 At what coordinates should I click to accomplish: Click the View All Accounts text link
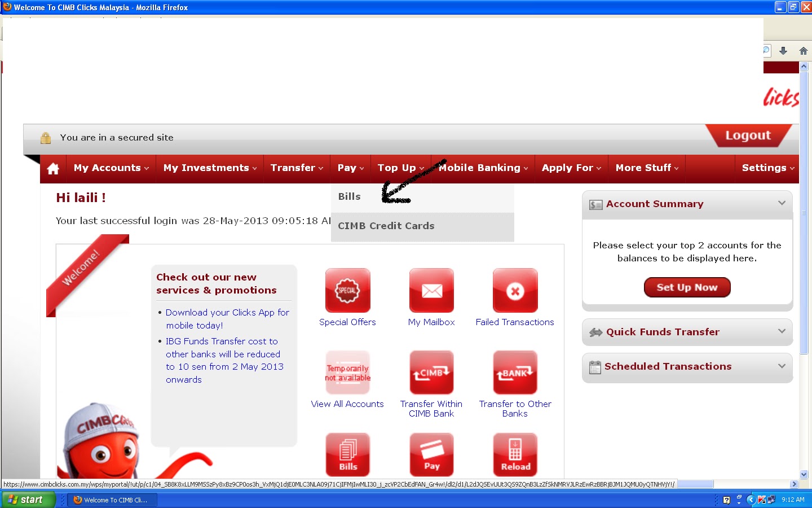click(347, 404)
